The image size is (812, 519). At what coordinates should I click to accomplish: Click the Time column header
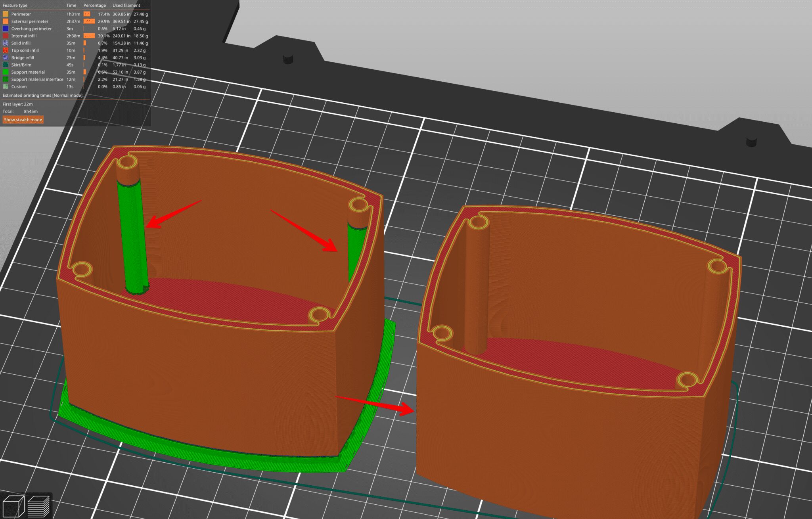click(71, 6)
